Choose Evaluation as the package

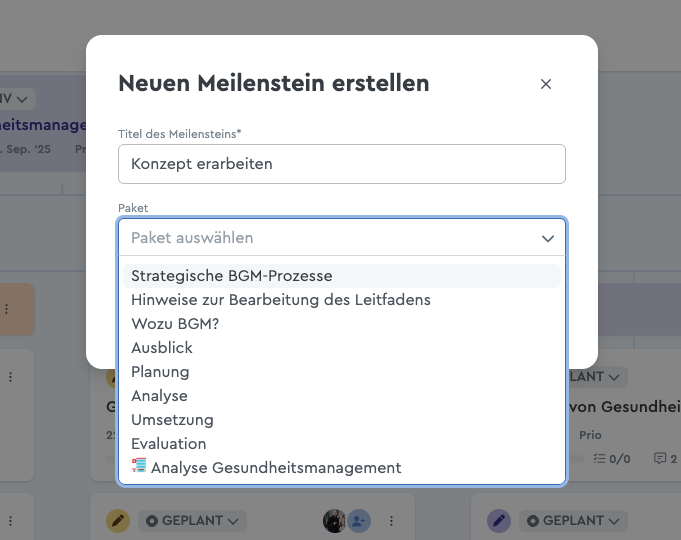(169, 444)
